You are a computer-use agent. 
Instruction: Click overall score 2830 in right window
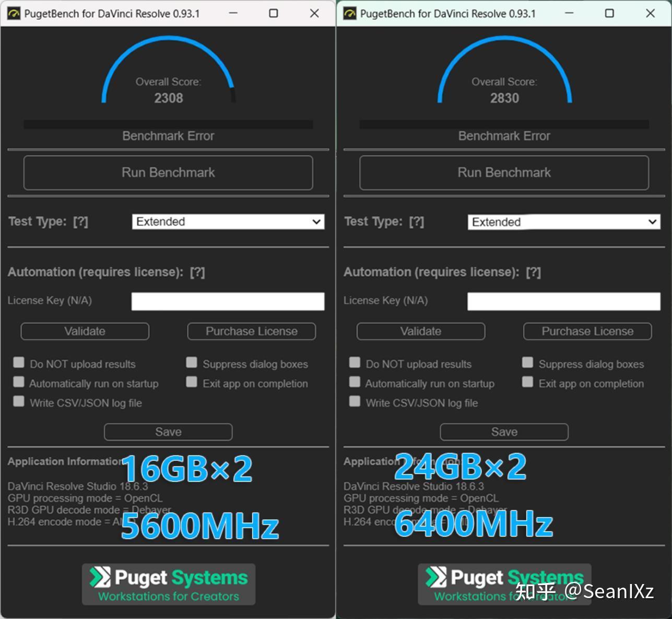click(504, 98)
